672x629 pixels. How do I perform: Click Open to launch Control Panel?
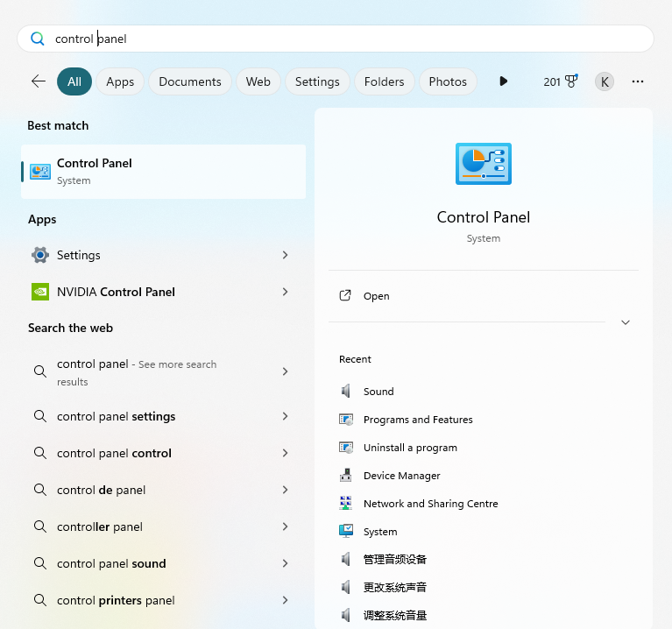376,296
